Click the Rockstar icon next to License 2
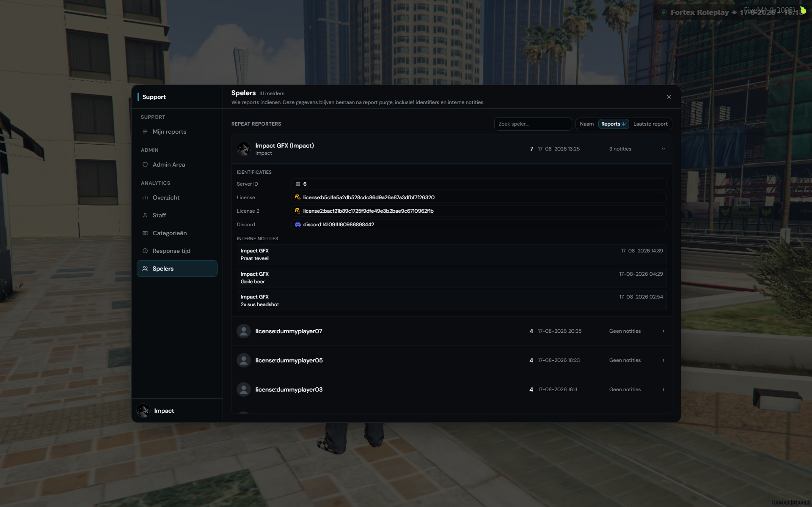Image resolution: width=812 pixels, height=507 pixels. [297, 211]
